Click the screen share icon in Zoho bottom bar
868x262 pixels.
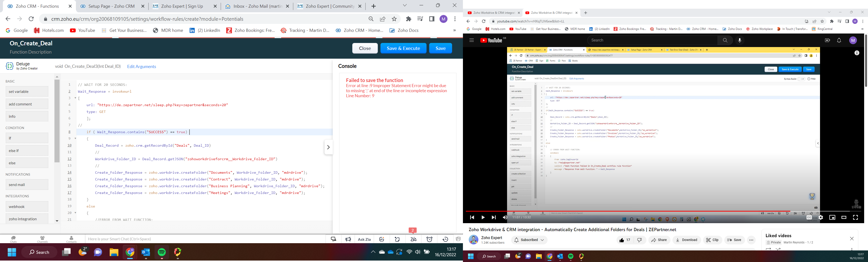pos(334,239)
